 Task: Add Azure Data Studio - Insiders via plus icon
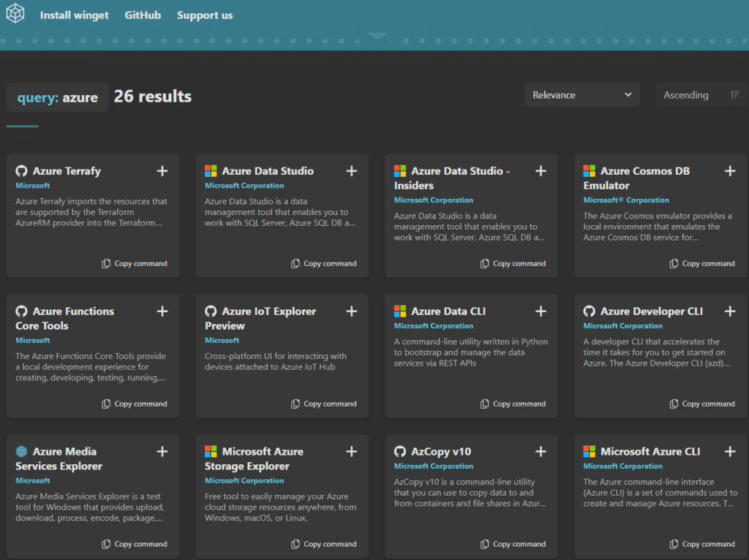(x=541, y=171)
